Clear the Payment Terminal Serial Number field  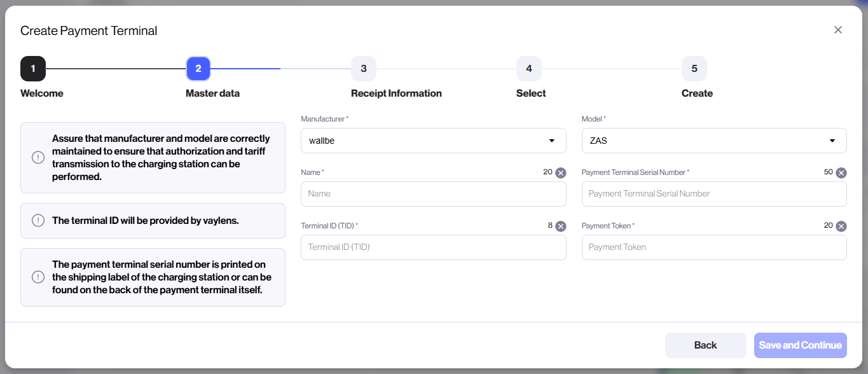click(x=841, y=172)
